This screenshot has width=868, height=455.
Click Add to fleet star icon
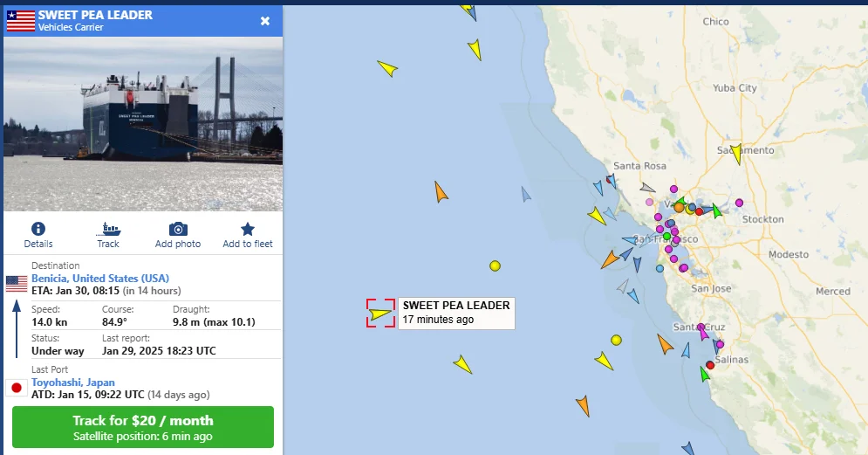(x=248, y=230)
